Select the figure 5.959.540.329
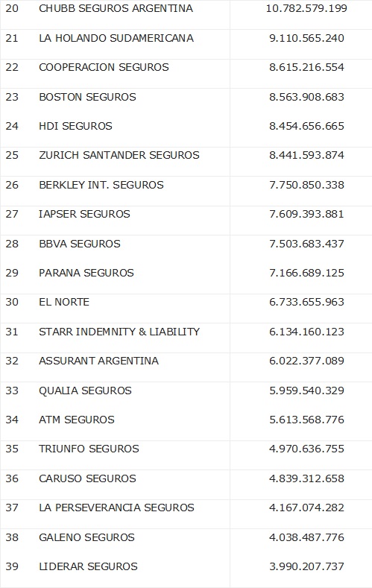Screen dimensions: 372x588 (x=306, y=391)
